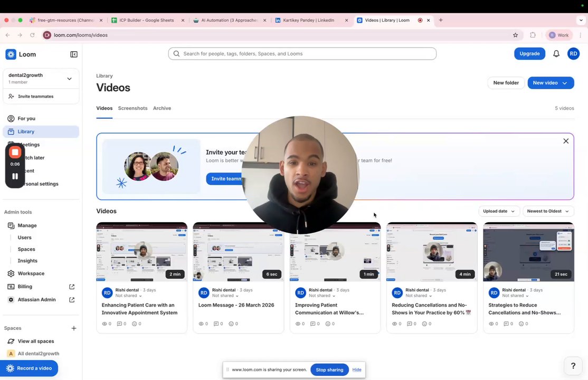The image size is (588, 380).
Task: Collapse the Loom sidebar panel icon
Action: (x=74, y=54)
